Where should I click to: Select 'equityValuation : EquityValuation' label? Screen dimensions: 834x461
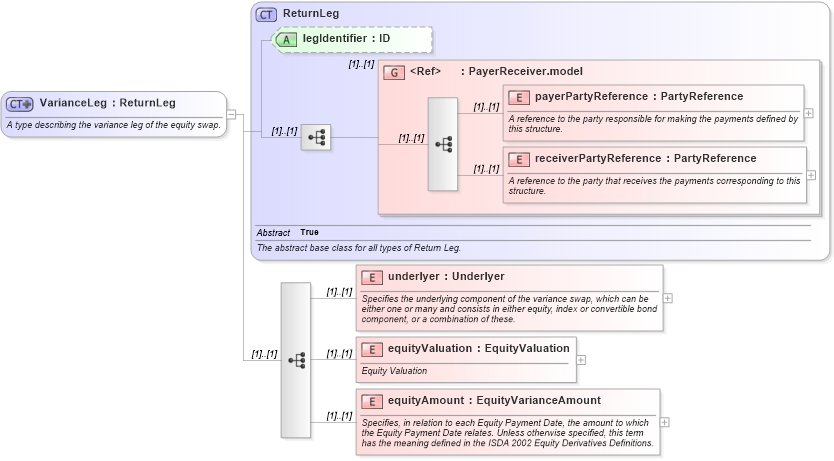click(479, 349)
